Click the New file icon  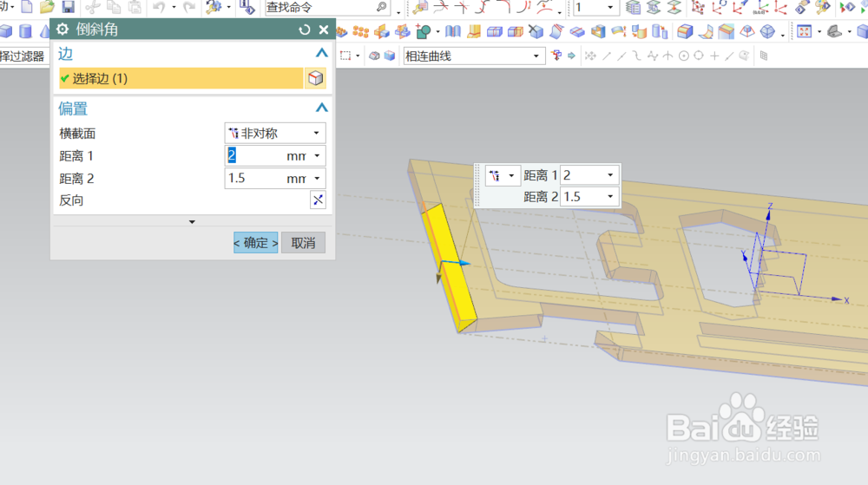(x=27, y=7)
